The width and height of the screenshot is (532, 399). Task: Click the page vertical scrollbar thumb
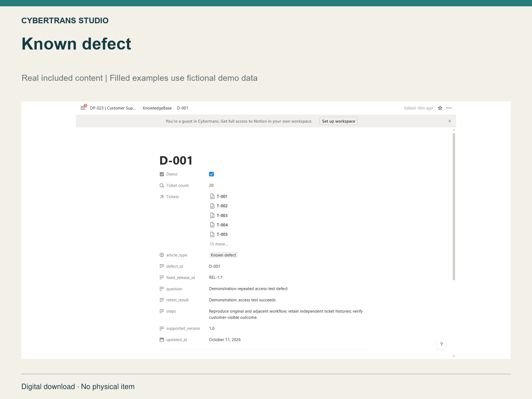tap(454, 206)
